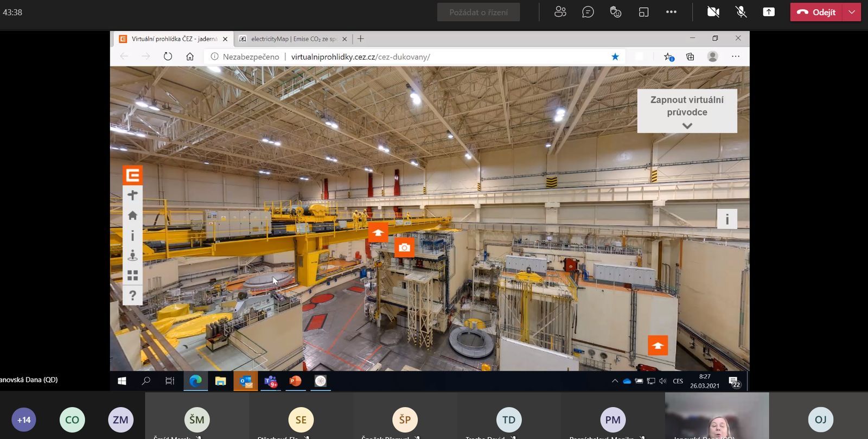
Task: Toggle the camera in the meeting toolbar
Action: coord(713,12)
